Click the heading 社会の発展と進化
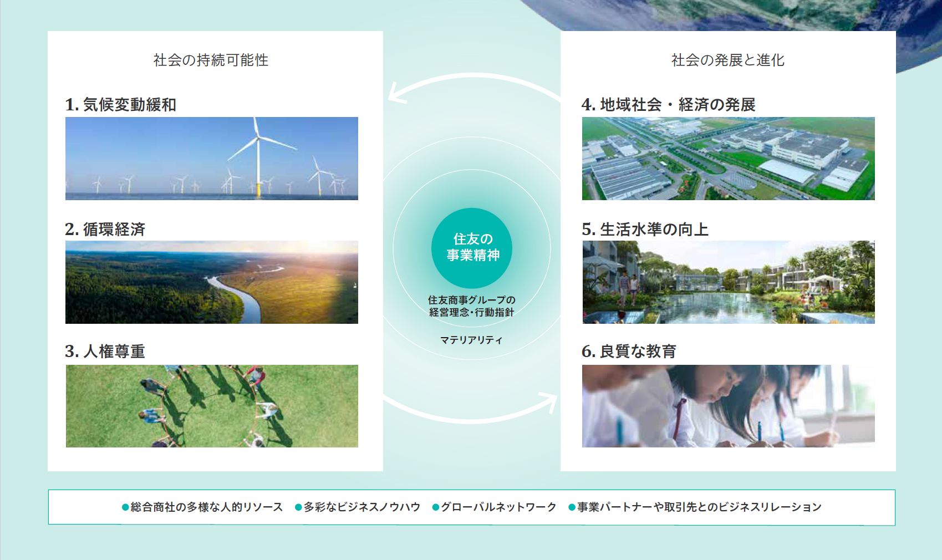Screen dimensions: 942x560 coord(728,60)
